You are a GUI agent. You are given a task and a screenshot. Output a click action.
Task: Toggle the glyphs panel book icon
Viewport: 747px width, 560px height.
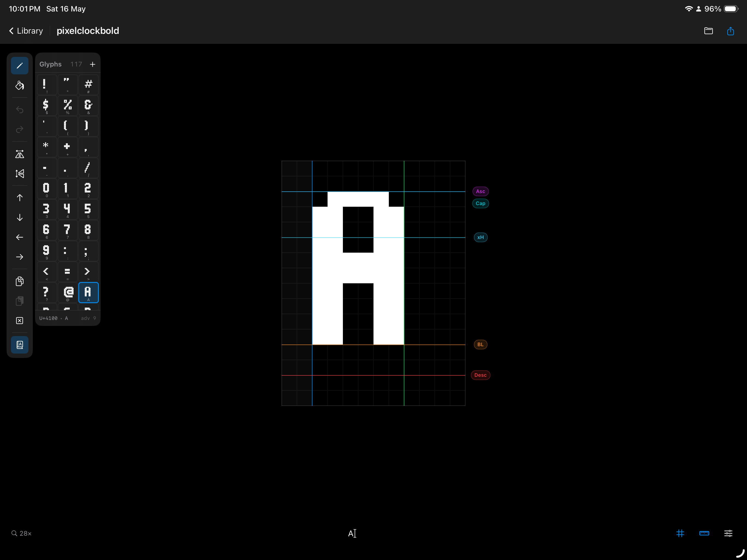coord(20,345)
